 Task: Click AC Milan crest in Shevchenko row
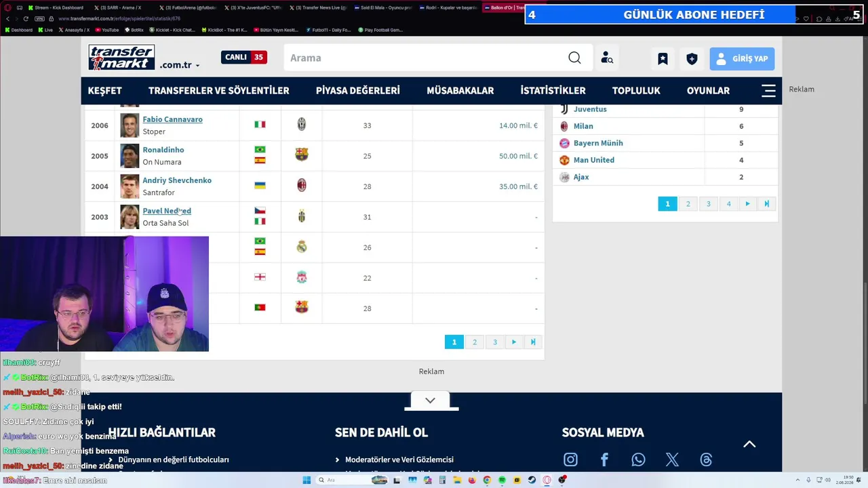coord(302,186)
